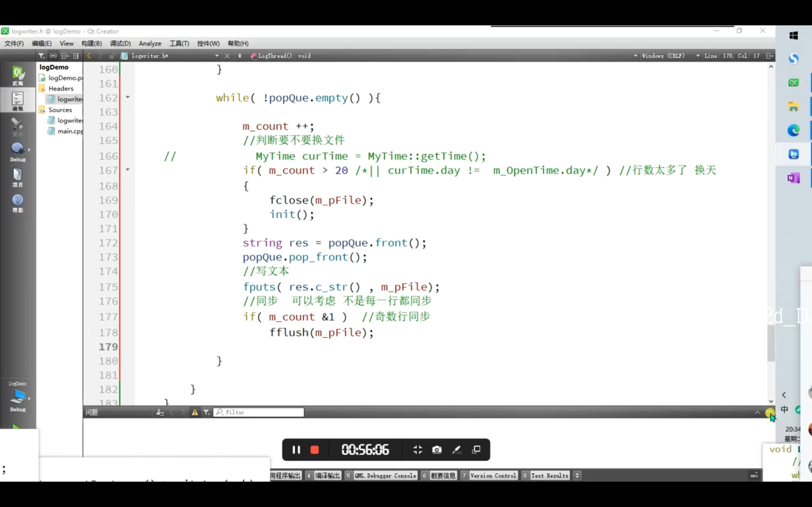Open the Debug mode in sidebar
This screenshot has width=812, height=507.
(17, 151)
